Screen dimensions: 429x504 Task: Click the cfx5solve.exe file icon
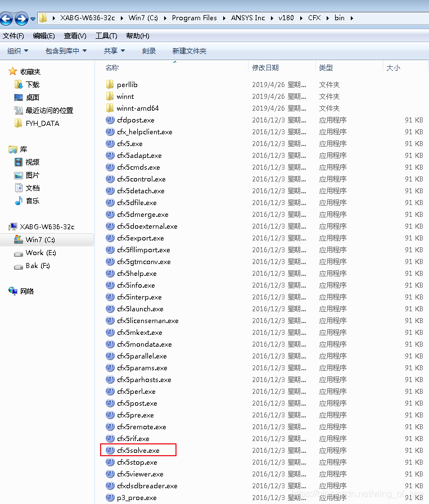coord(110,450)
